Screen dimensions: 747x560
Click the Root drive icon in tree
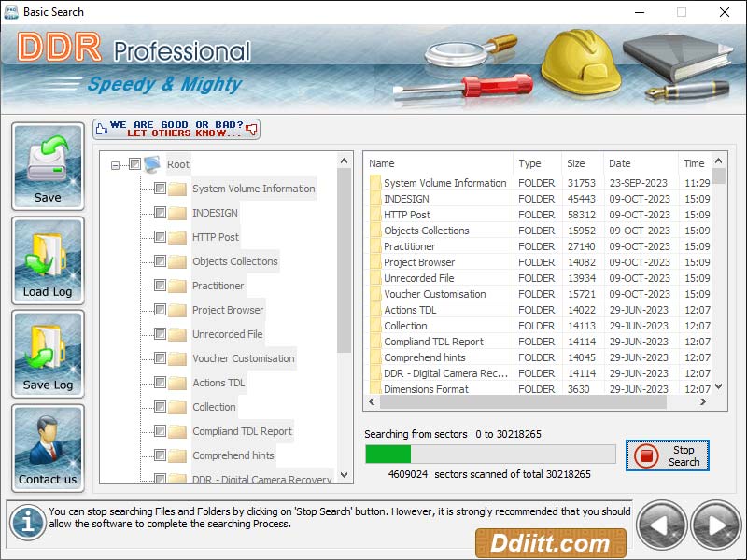click(x=152, y=164)
